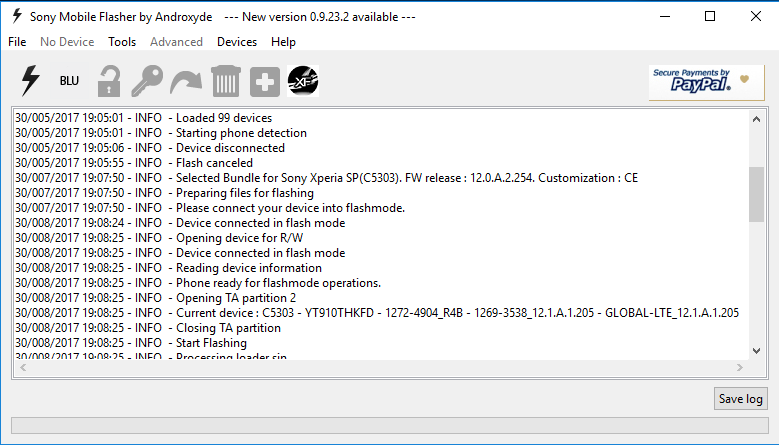Open the Help menu
779x445 pixels.
click(x=283, y=42)
